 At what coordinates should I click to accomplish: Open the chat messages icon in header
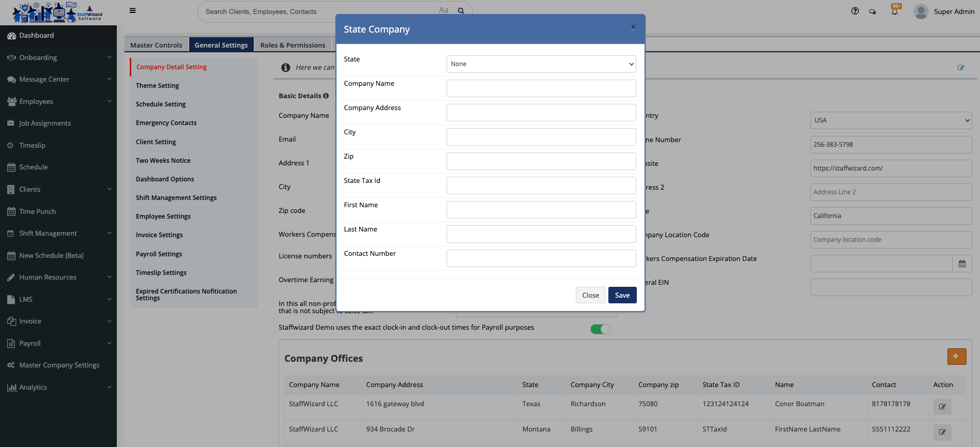click(872, 12)
